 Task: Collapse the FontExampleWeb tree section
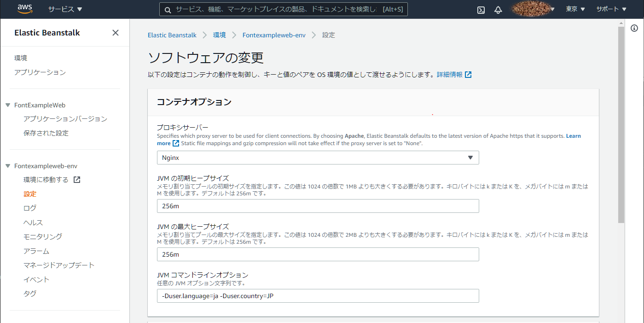8,105
